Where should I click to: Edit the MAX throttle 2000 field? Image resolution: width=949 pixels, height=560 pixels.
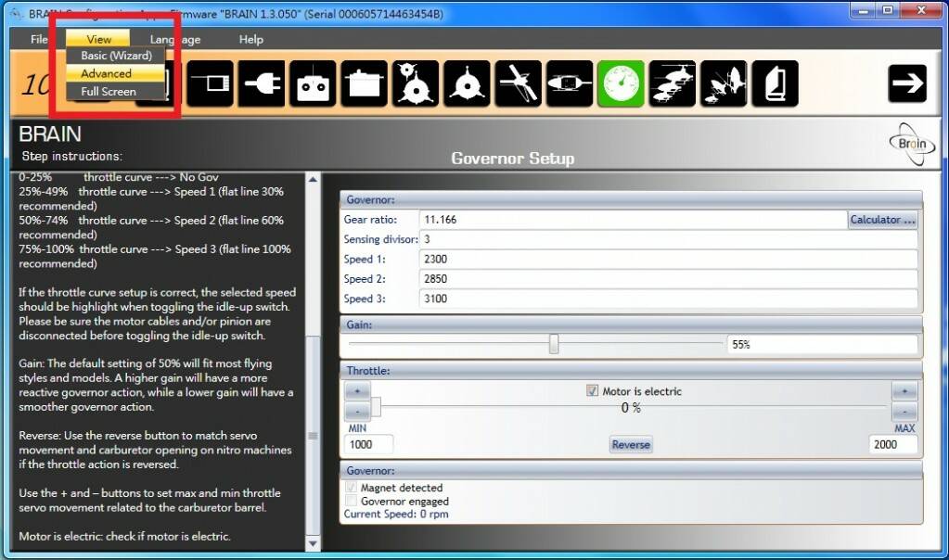point(892,444)
